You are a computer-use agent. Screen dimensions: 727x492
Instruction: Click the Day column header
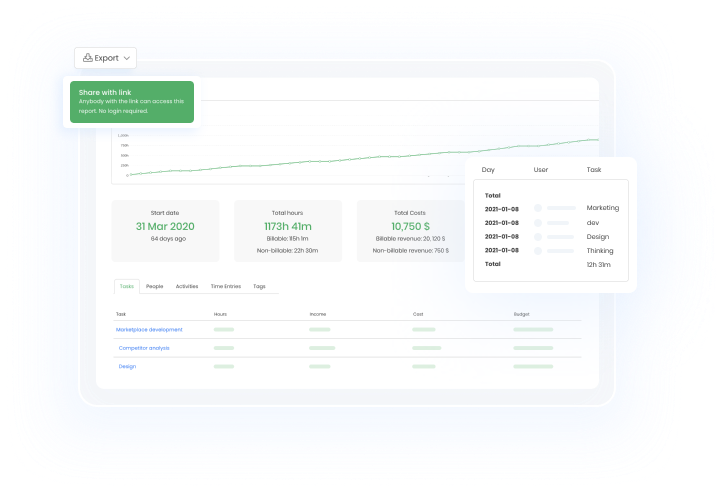pyautogui.click(x=488, y=170)
